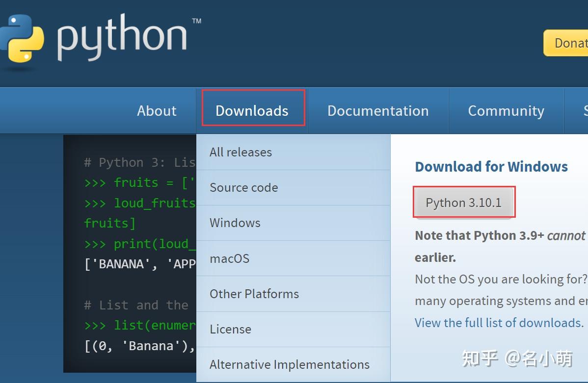Open the Downloads menu
This screenshot has width=588, height=383.
tap(252, 111)
